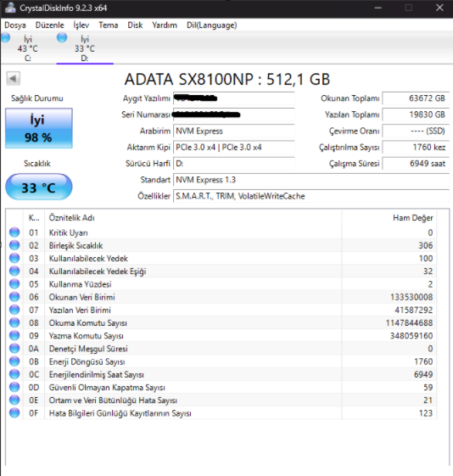
Task: Click status orb of row 05 Kullanma Yüzdesi
Action: pos(14,284)
